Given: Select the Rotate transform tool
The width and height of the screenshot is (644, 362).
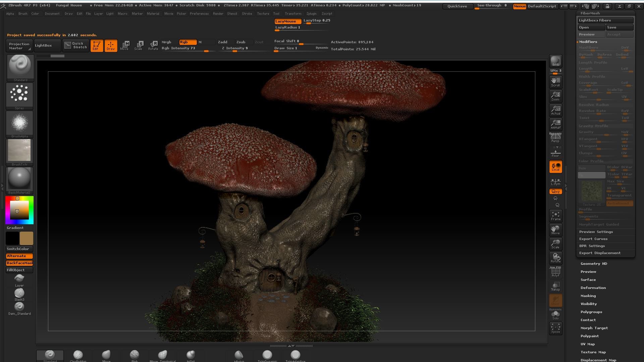Looking at the screenshot, I should pyautogui.click(x=153, y=45).
